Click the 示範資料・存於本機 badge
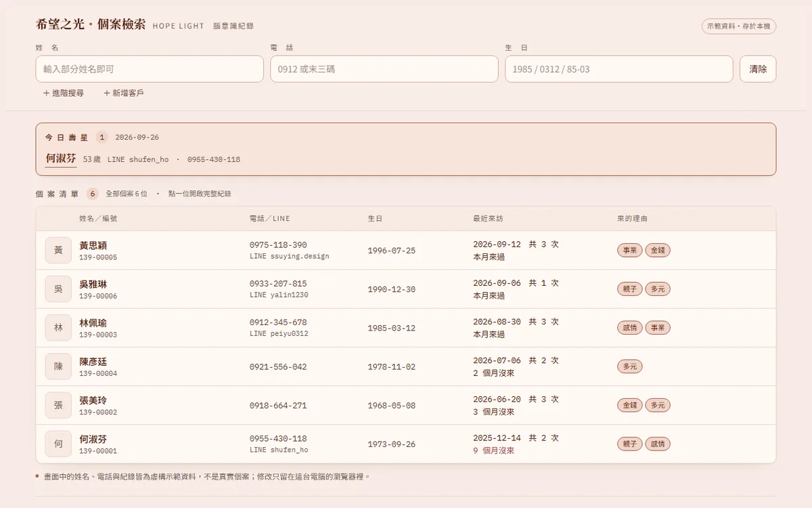This screenshot has width=812, height=508. click(739, 26)
